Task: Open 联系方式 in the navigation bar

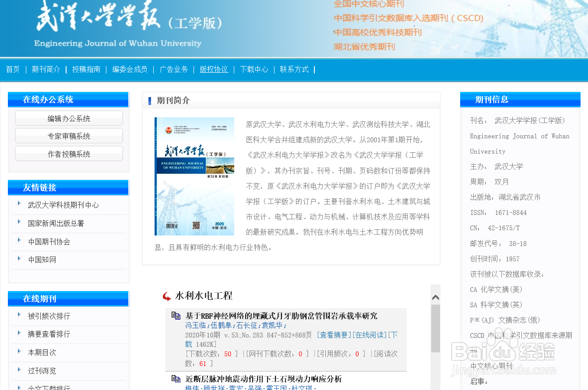Action: 295,69
